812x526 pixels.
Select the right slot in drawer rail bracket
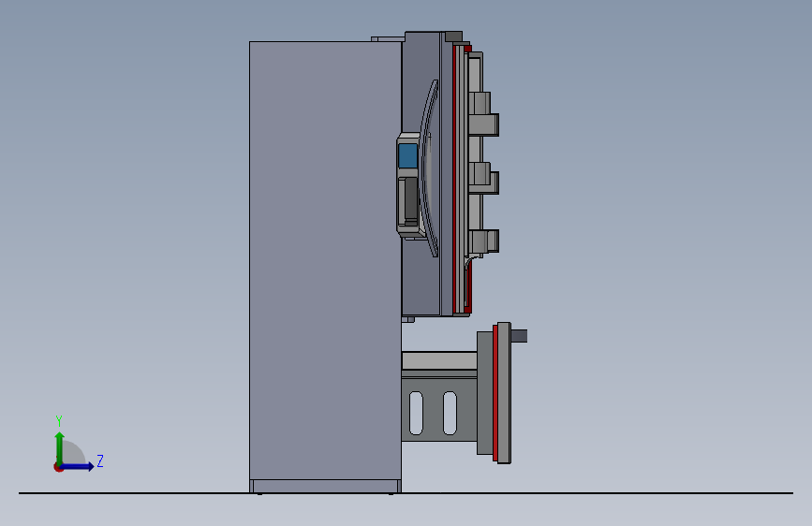450,413
